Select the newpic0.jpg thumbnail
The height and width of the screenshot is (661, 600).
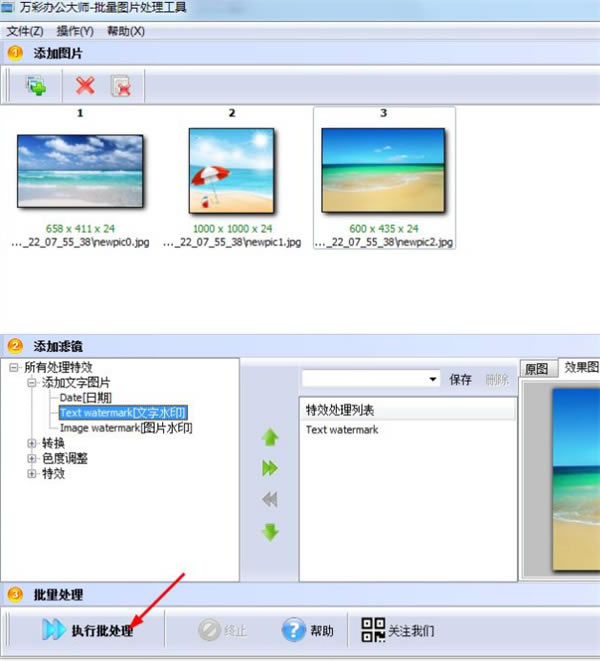tap(80, 171)
